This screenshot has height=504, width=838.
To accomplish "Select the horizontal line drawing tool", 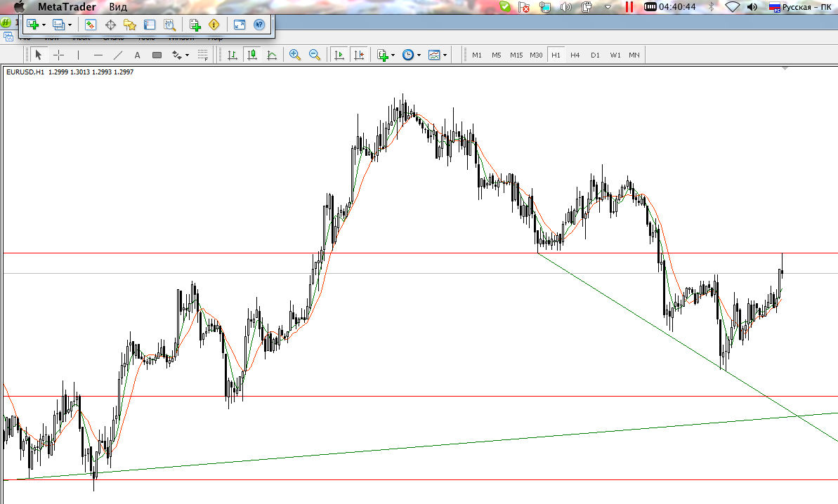I will pyautogui.click(x=98, y=55).
